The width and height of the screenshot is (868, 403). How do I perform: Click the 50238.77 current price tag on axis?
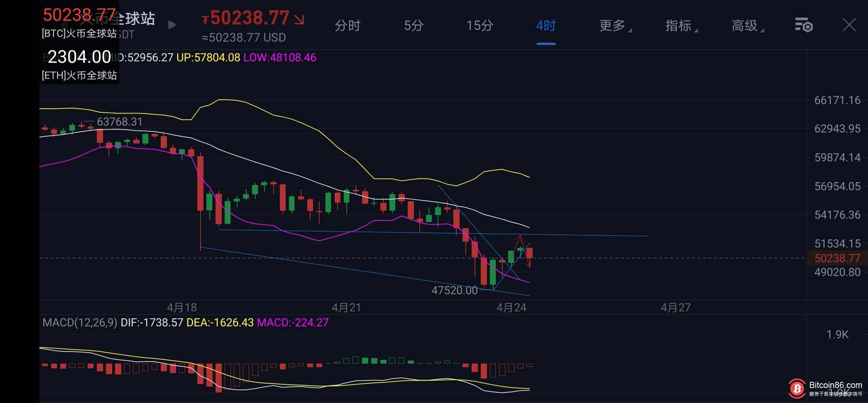[x=837, y=258]
